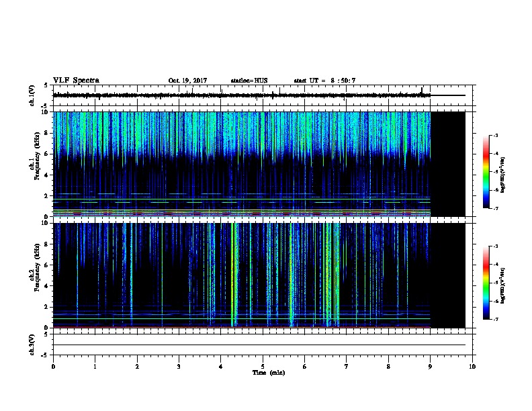Screen dimensions: 532x411
Task: Click the "8" kHz tick on ch.1 spectrogram axis
Action: 47,133
